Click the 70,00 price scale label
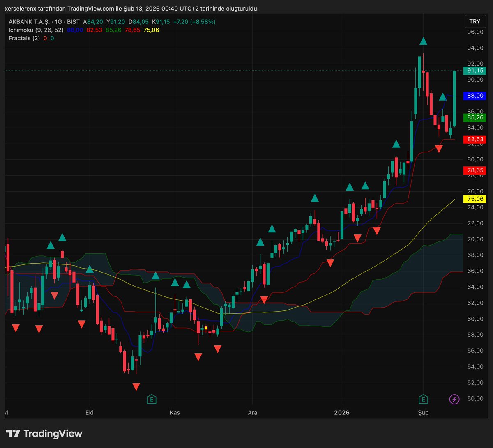This screenshot has width=493, height=448. pyautogui.click(x=475, y=239)
